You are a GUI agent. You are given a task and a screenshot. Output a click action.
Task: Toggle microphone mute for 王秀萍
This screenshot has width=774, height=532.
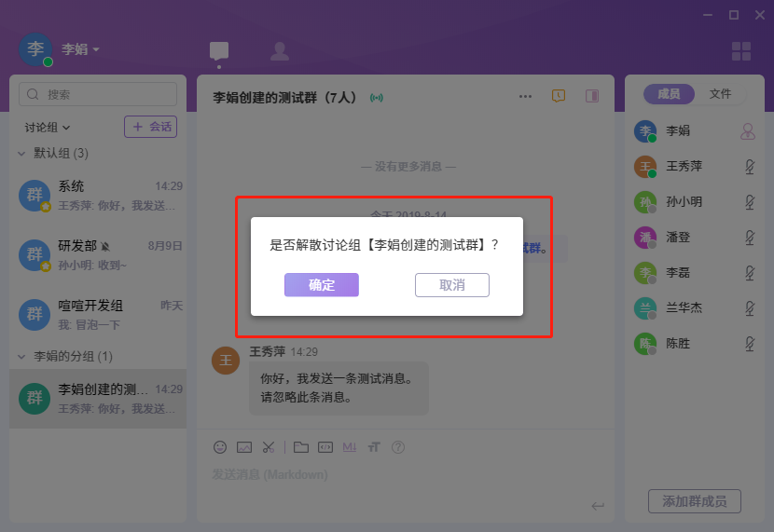click(x=748, y=167)
